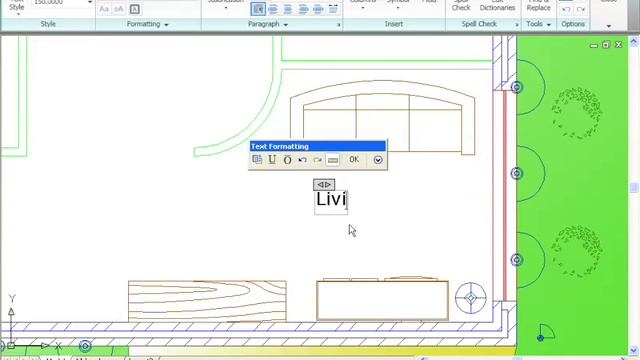Screen dimensions: 640x360
Task: Select the circle symbol near the UCS icon
Action: 85,346
